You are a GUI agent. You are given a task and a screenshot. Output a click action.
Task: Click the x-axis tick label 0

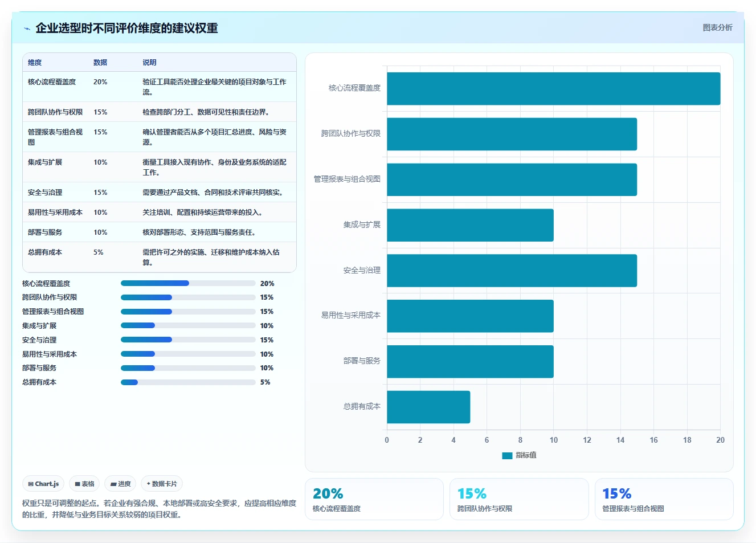click(387, 440)
